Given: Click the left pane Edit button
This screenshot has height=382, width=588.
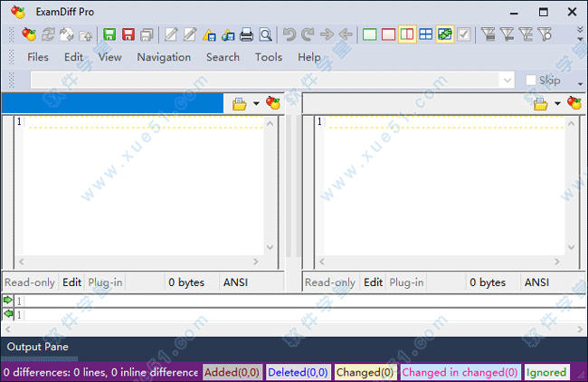Looking at the screenshot, I should [71, 282].
